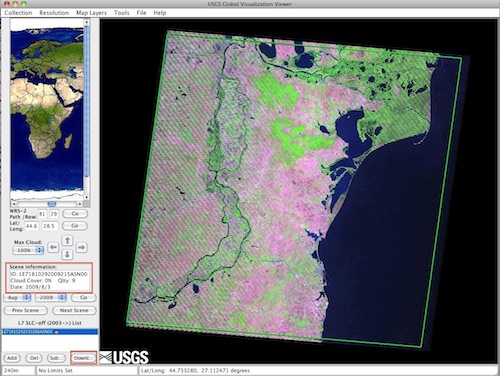Open the File menu
The image size is (500, 376).
click(141, 13)
